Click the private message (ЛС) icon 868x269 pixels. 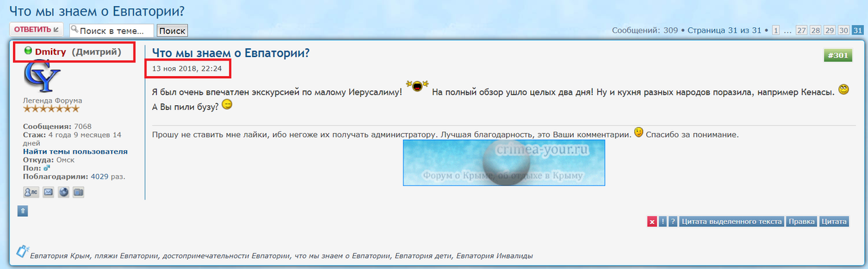click(x=31, y=192)
